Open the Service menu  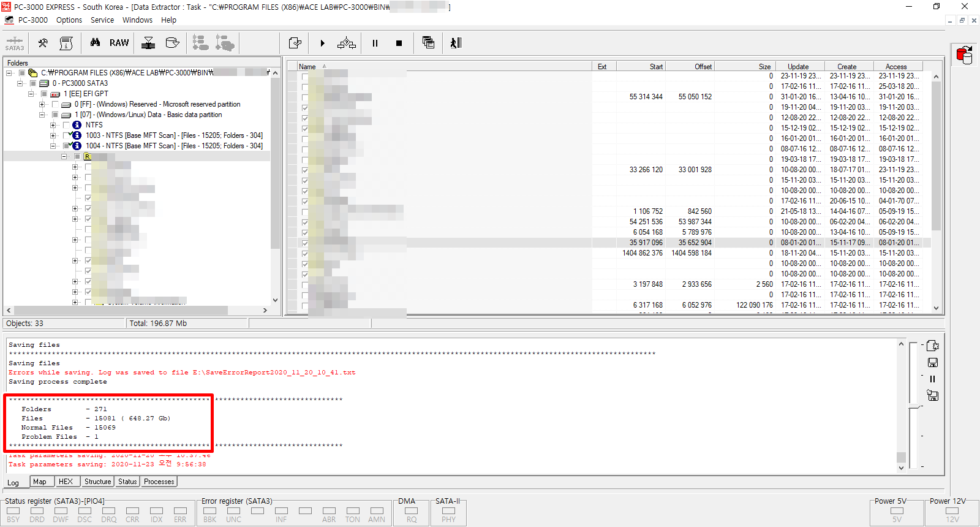pyautogui.click(x=102, y=20)
